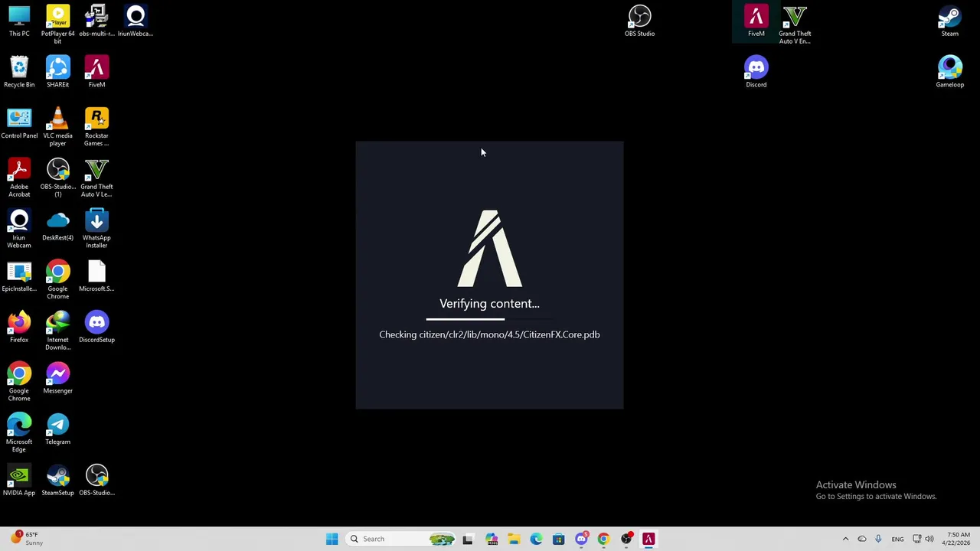Open the Windows Start menu
Image resolution: width=980 pixels, height=551 pixels.
coord(332,539)
